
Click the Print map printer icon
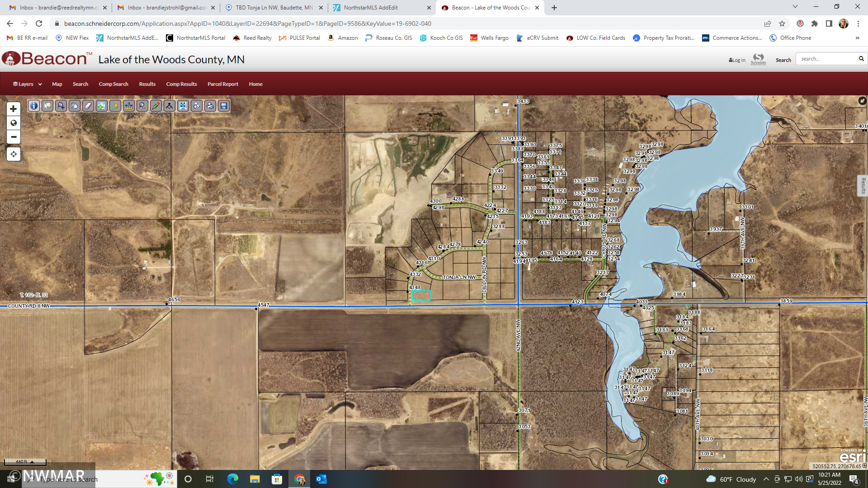[x=210, y=106]
